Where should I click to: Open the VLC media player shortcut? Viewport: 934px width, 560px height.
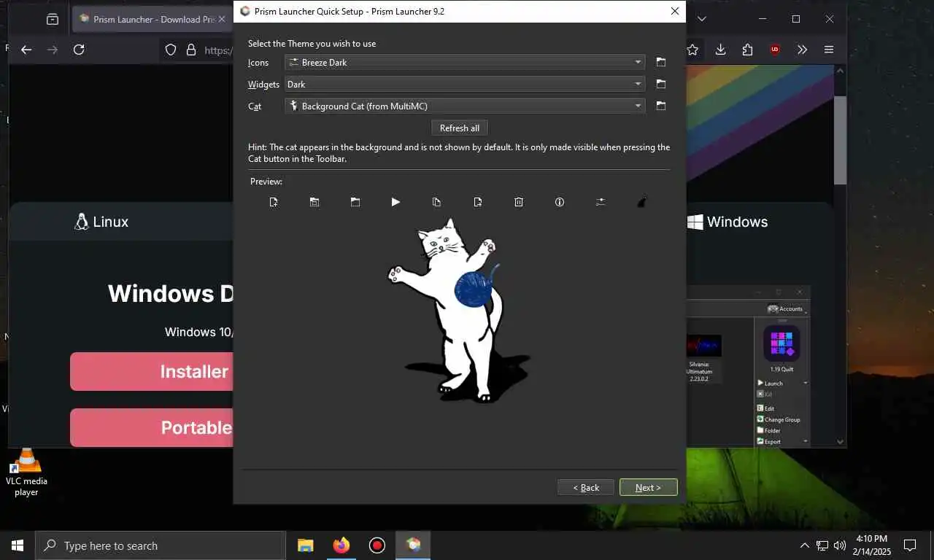(x=26, y=472)
